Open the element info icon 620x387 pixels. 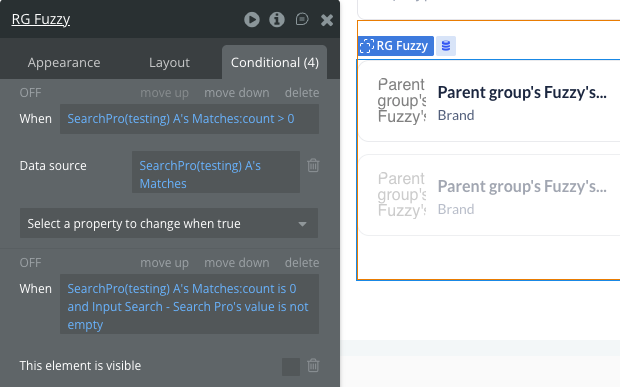tap(277, 19)
